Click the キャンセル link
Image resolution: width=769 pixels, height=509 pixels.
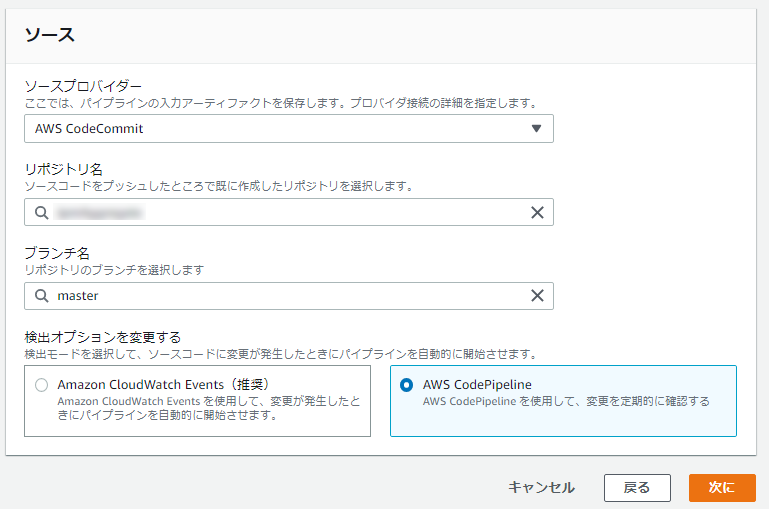[x=541, y=487]
